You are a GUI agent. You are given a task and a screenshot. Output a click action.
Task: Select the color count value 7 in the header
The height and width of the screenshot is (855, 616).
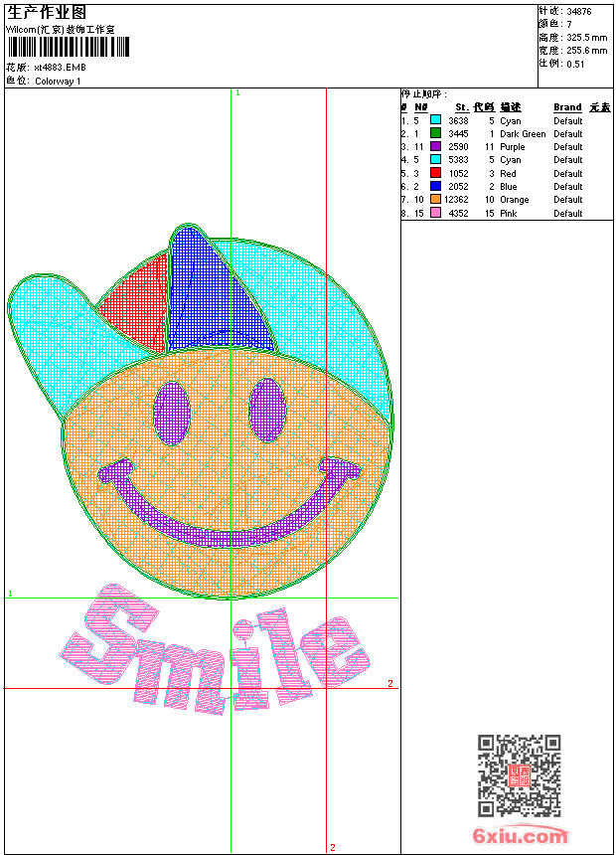pos(569,25)
